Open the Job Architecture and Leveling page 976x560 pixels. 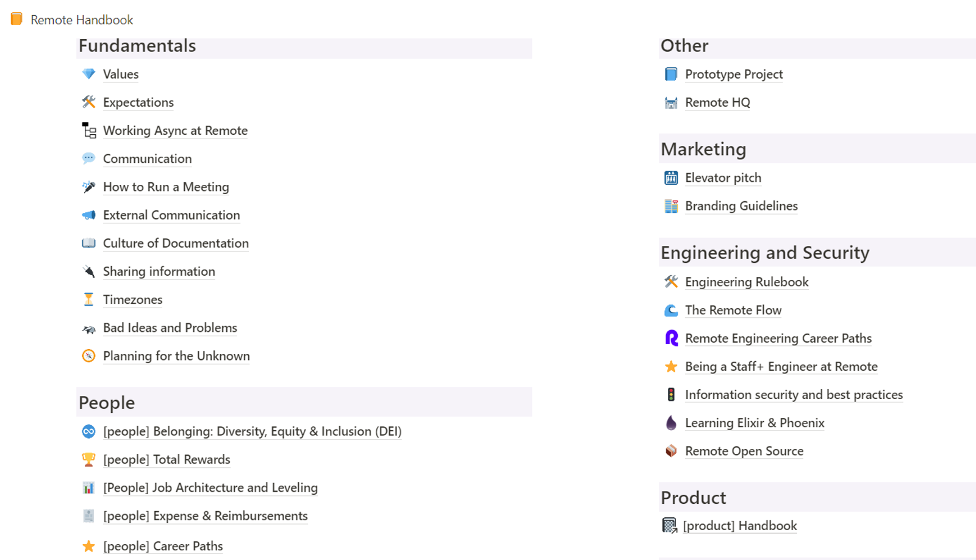click(210, 487)
